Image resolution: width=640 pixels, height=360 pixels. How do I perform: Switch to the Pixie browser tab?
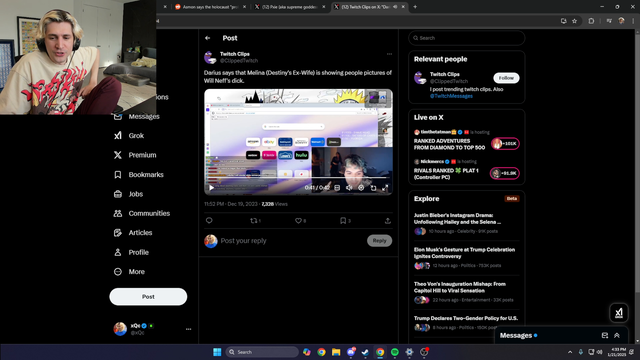point(289,7)
